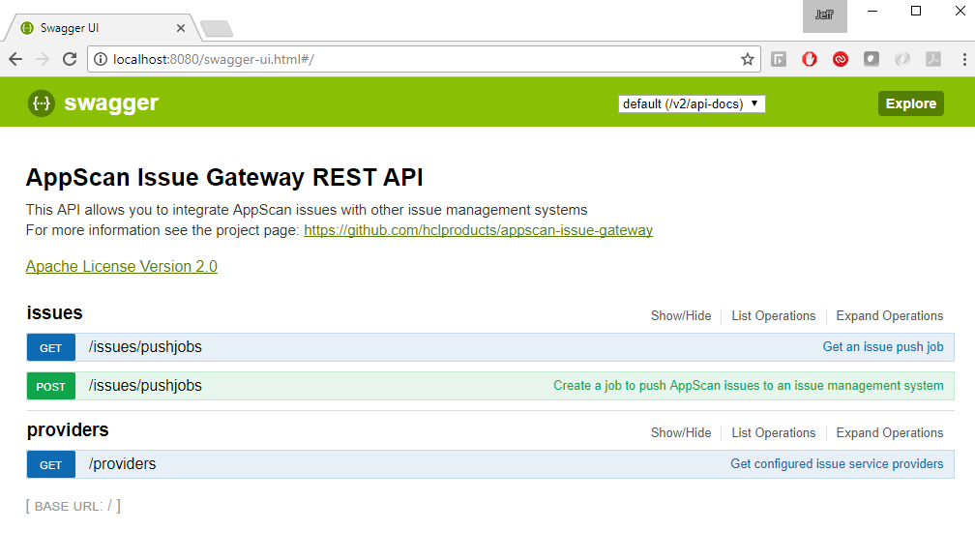Open the GitHub appscan-issue-gateway link
The height and width of the screenshot is (560, 975).
[478, 230]
